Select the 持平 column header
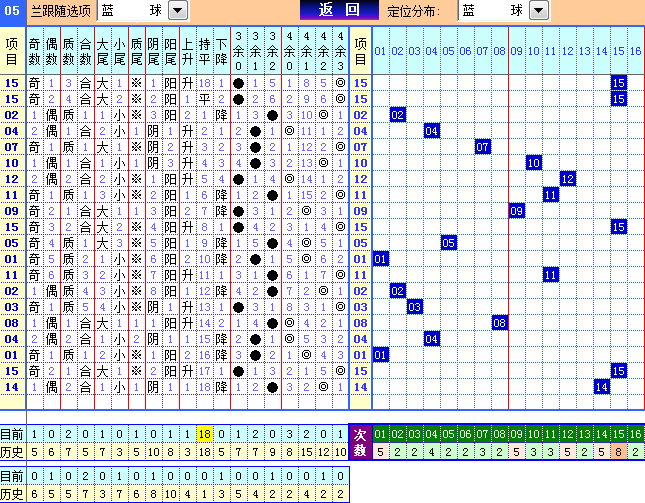 point(204,51)
